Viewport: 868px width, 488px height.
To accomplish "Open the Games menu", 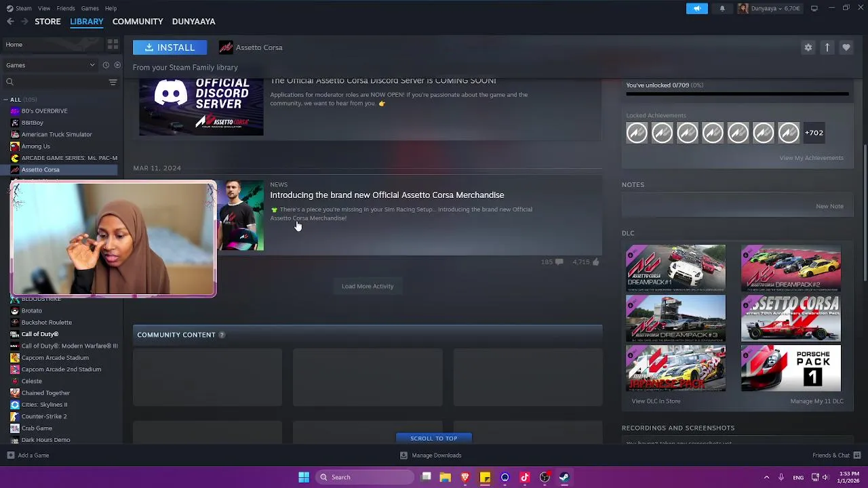I will (90, 8).
